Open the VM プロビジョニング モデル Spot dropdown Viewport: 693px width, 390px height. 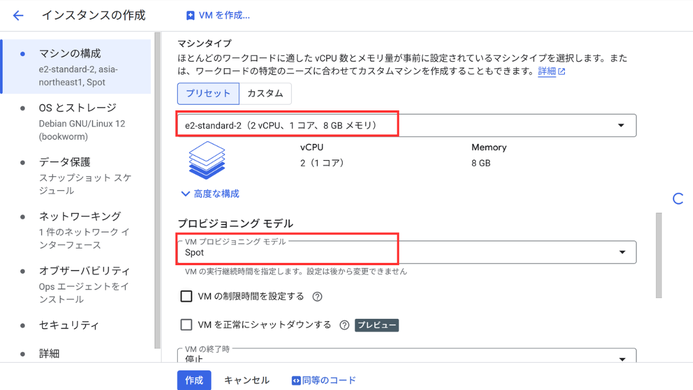(x=407, y=252)
